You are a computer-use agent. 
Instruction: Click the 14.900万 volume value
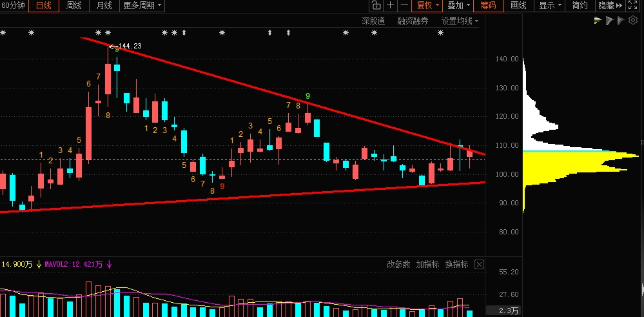[x=17, y=264]
